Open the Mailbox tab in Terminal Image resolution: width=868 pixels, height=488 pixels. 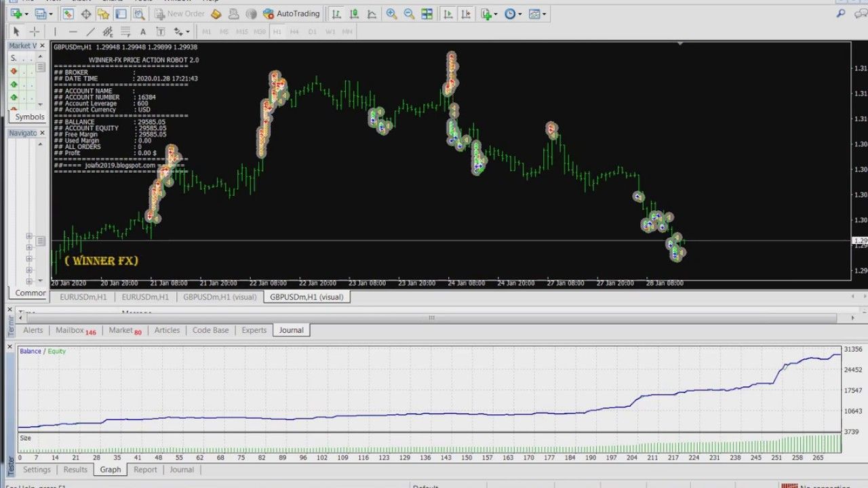pyautogui.click(x=75, y=331)
